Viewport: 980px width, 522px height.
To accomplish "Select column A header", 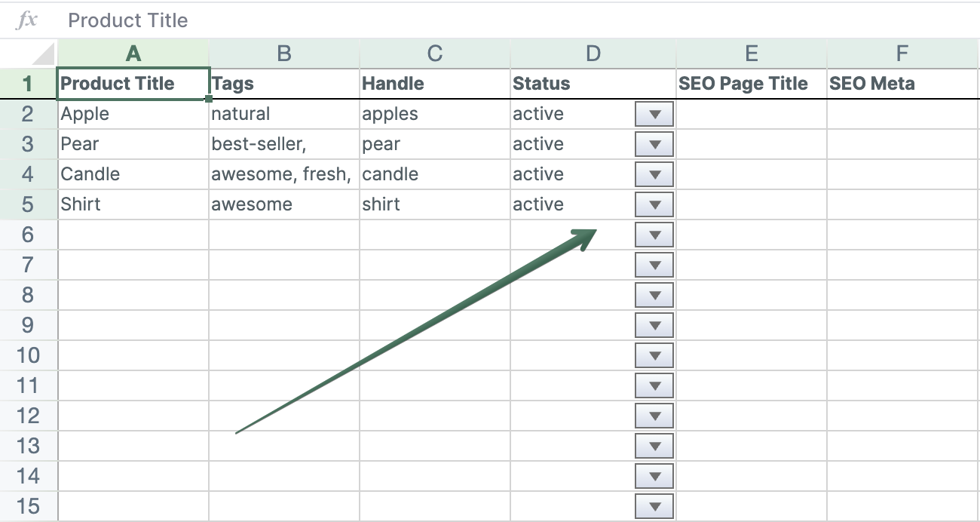I will (133, 54).
